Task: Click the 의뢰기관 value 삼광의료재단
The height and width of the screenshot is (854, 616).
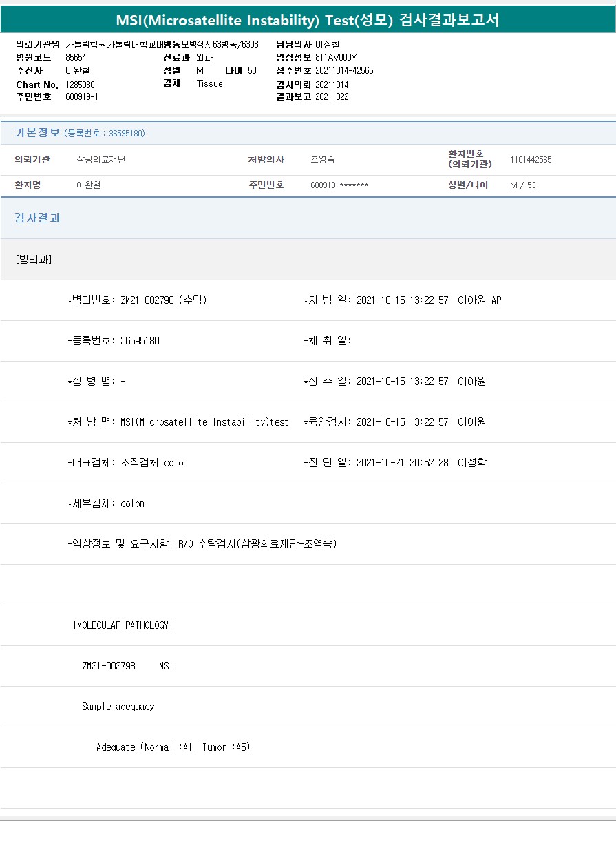Action: [101, 160]
